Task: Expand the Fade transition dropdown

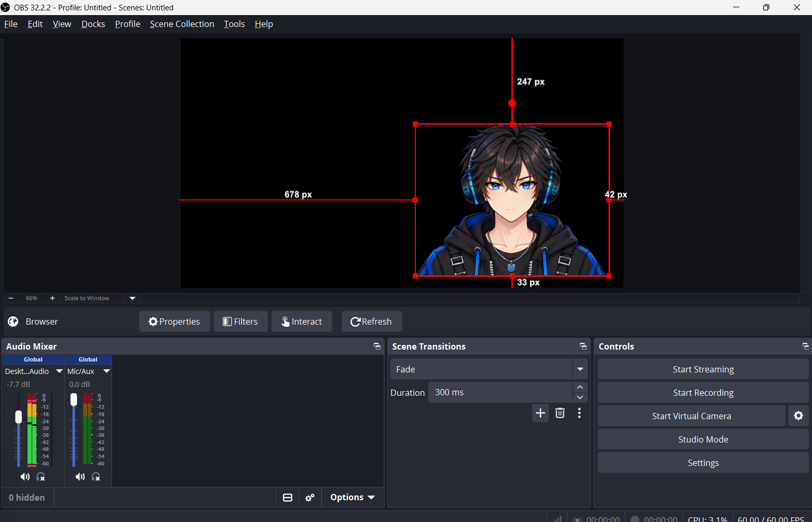Action: (x=580, y=369)
